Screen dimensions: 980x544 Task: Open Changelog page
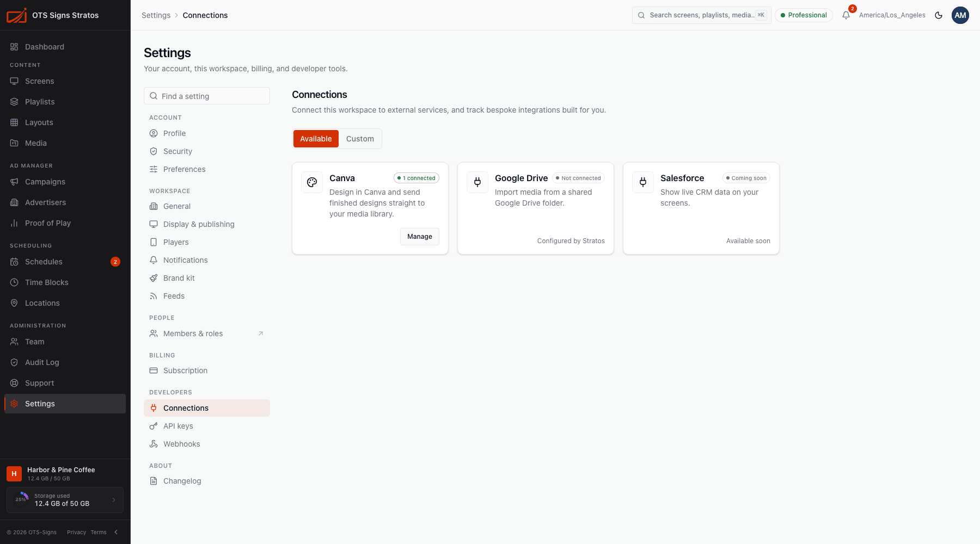pyautogui.click(x=207, y=481)
